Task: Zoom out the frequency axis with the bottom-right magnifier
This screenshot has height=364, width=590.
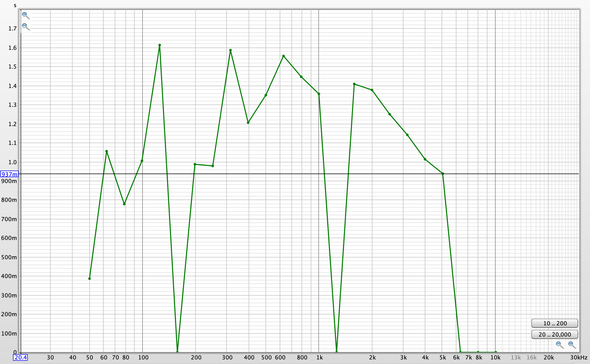Action: [x=559, y=345]
